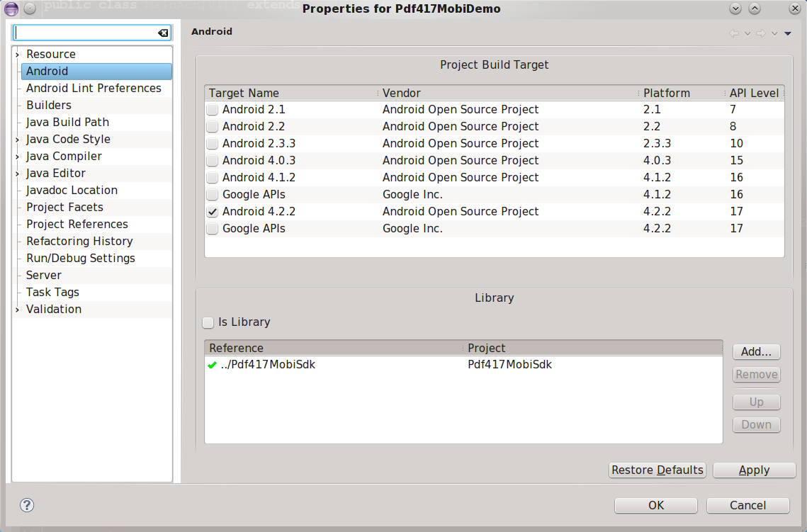The height and width of the screenshot is (532, 807).
Task: Uncheck the Android 4.2.2 target
Action: click(x=212, y=212)
